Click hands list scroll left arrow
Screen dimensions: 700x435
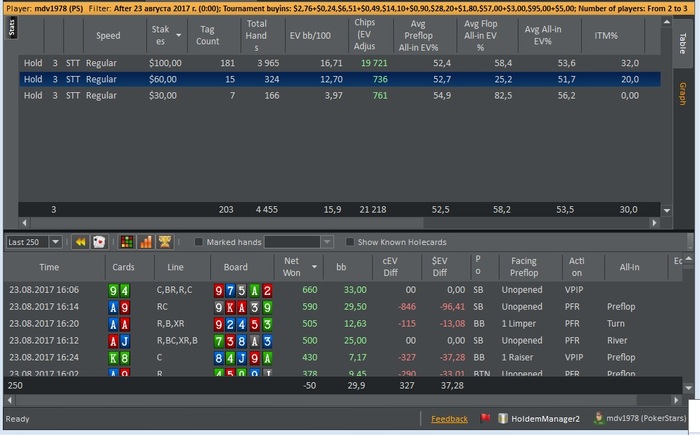pyautogui.click(x=10, y=400)
